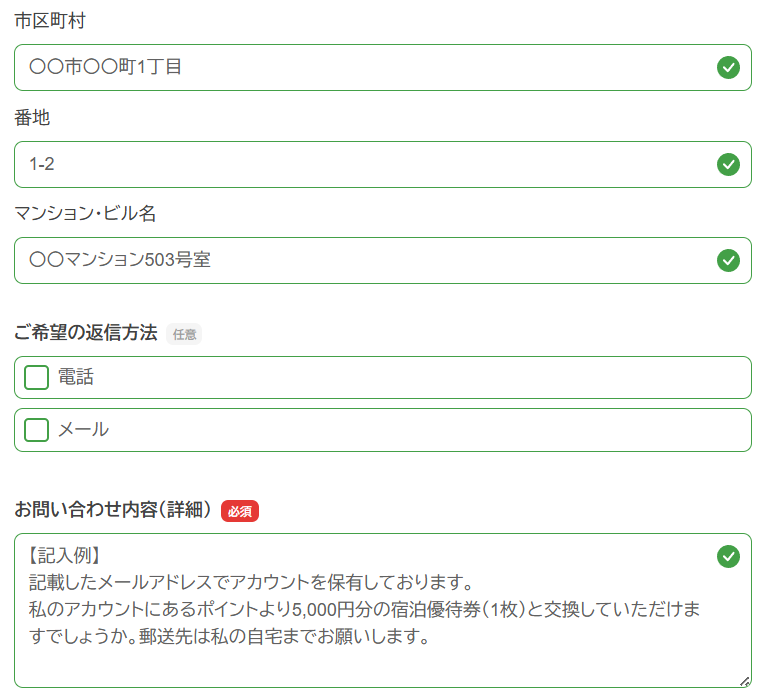Click the red 必須 badge
The image size is (764, 700).
[x=240, y=511]
